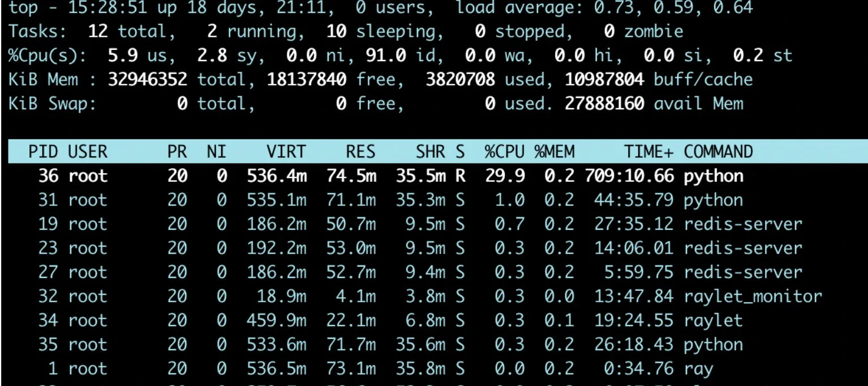Click the KiB Mem total value 32946352

147,79
